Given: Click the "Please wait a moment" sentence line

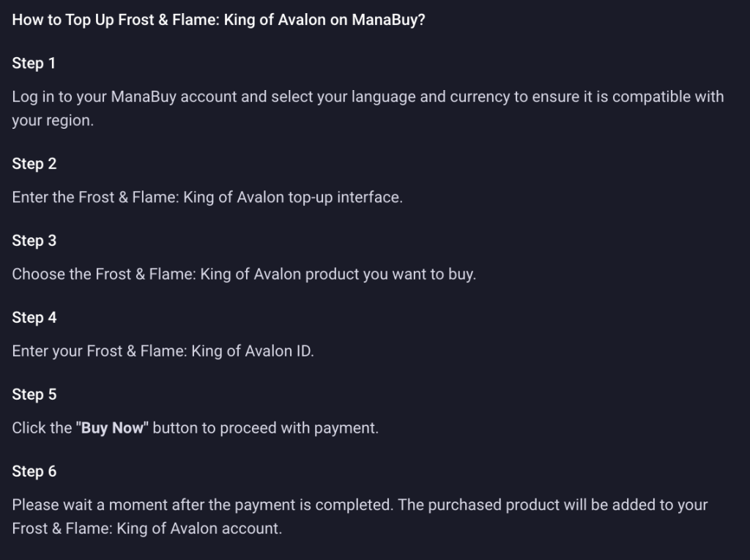Looking at the screenshot, I should pos(360,505).
